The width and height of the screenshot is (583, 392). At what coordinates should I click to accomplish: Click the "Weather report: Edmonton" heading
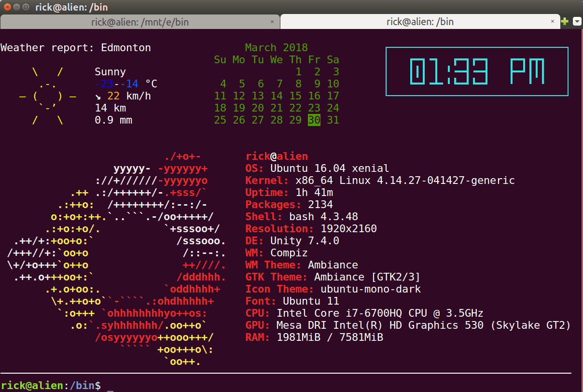(x=75, y=47)
